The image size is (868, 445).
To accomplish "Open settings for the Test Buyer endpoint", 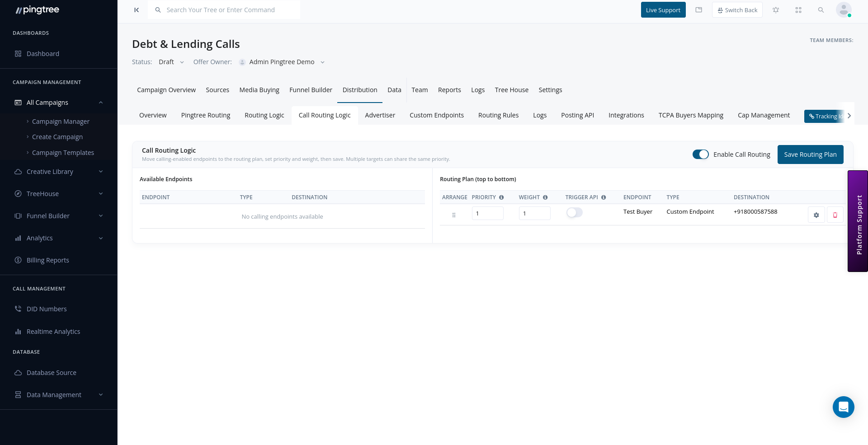I will pyautogui.click(x=816, y=215).
